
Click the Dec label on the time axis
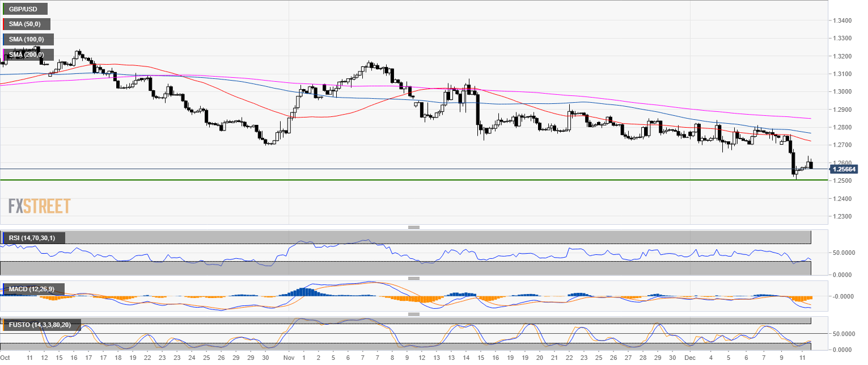[x=687, y=358]
